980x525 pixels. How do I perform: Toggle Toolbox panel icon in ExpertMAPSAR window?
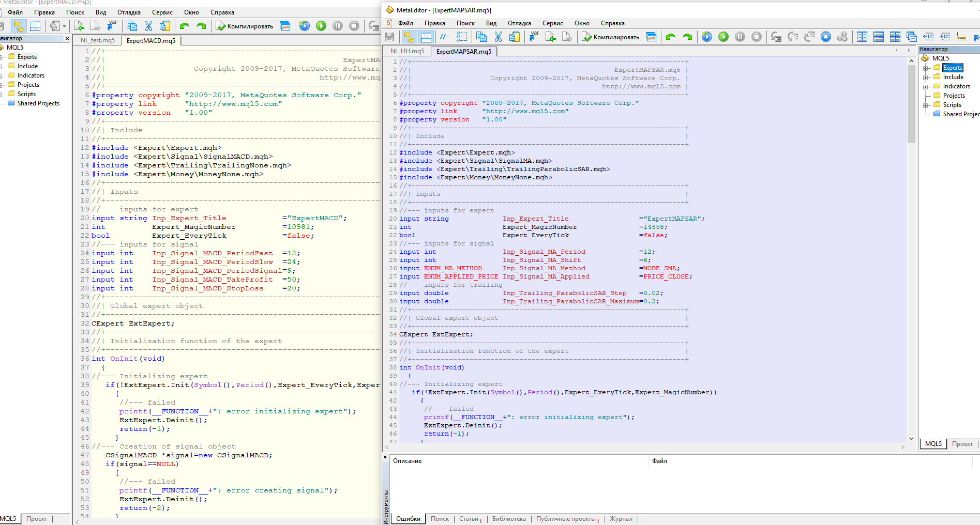[426, 37]
